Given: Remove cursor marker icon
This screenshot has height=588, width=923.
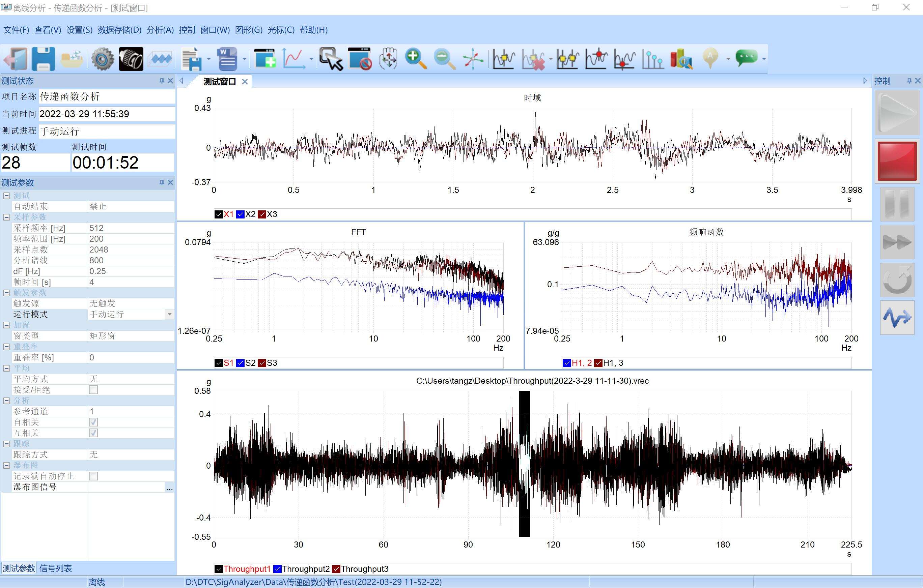Looking at the screenshot, I should point(534,59).
